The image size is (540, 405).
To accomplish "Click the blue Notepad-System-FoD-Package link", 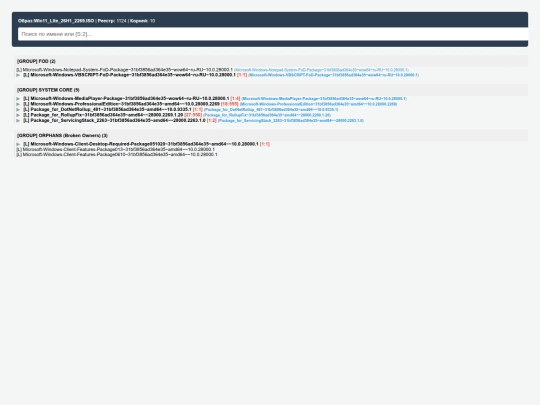I will (322, 70).
